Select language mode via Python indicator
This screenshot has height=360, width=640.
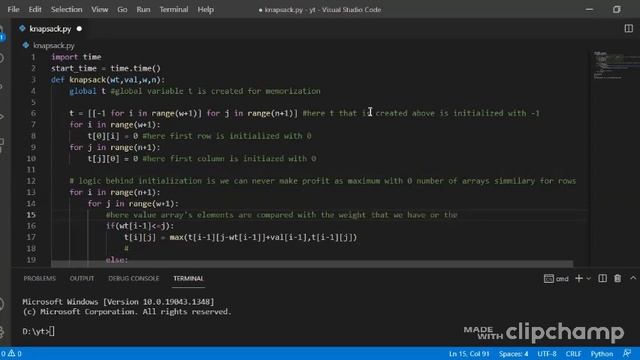602,353
